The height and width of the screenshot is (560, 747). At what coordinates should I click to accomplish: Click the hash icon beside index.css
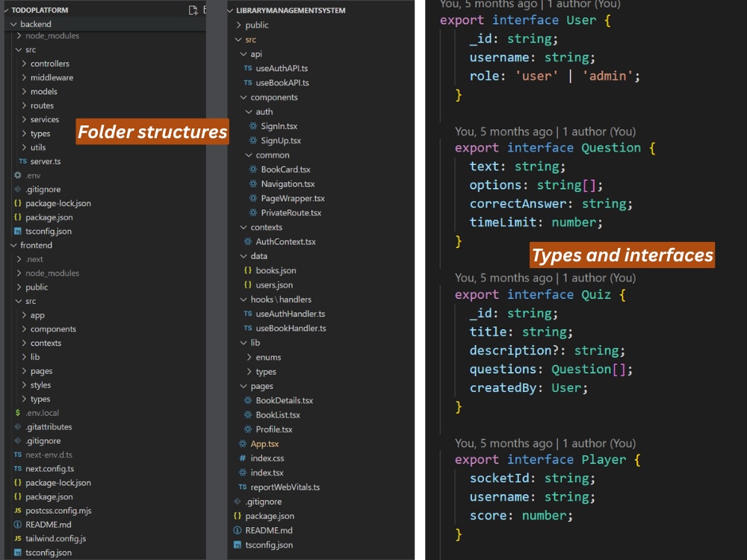click(x=243, y=458)
